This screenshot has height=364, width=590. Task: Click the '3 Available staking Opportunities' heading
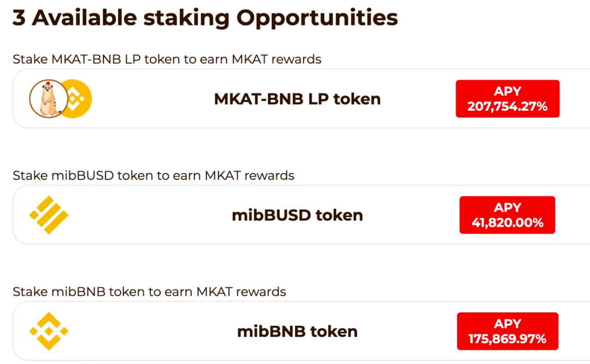[205, 17]
